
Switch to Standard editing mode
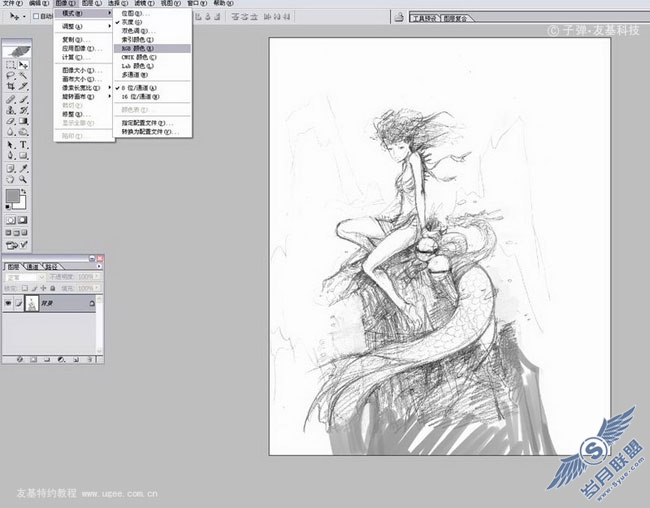[11, 220]
